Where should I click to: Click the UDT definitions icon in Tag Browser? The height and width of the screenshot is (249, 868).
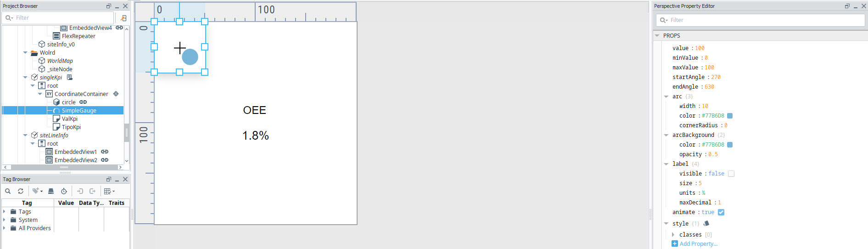(x=51, y=191)
